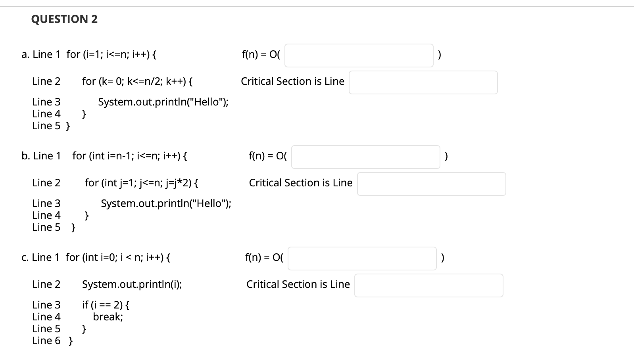Click the f(n) answer box for part b
This screenshot has width=634, height=364.
(365, 157)
